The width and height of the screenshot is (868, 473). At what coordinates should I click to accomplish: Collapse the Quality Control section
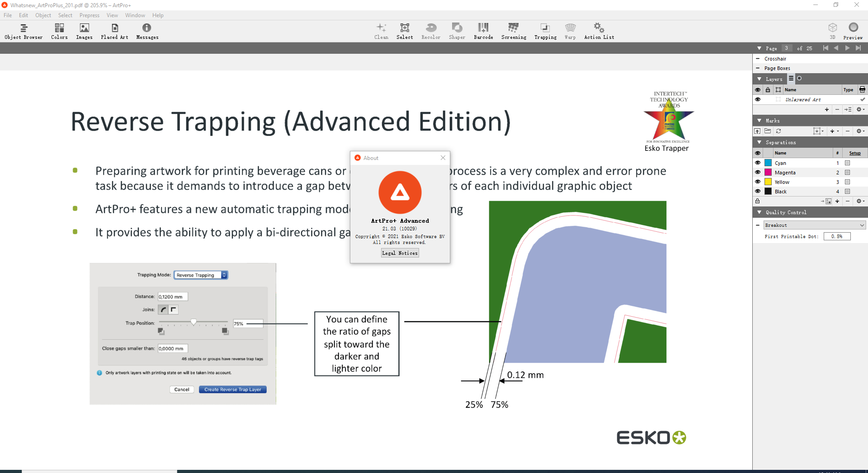(759, 212)
